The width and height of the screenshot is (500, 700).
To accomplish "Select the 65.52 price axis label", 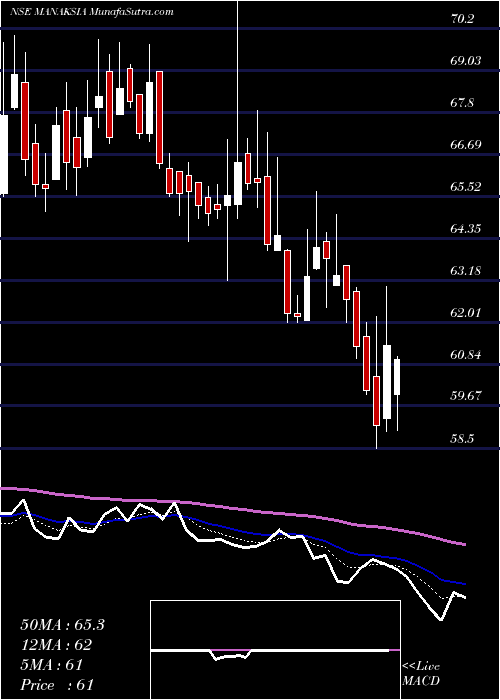I will tap(465, 187).
